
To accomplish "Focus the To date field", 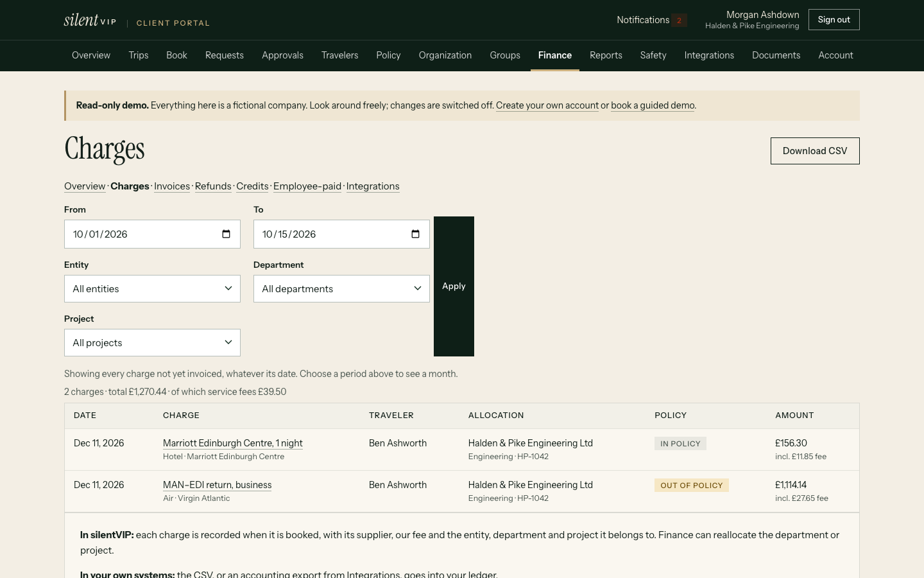I will point(341,234).
